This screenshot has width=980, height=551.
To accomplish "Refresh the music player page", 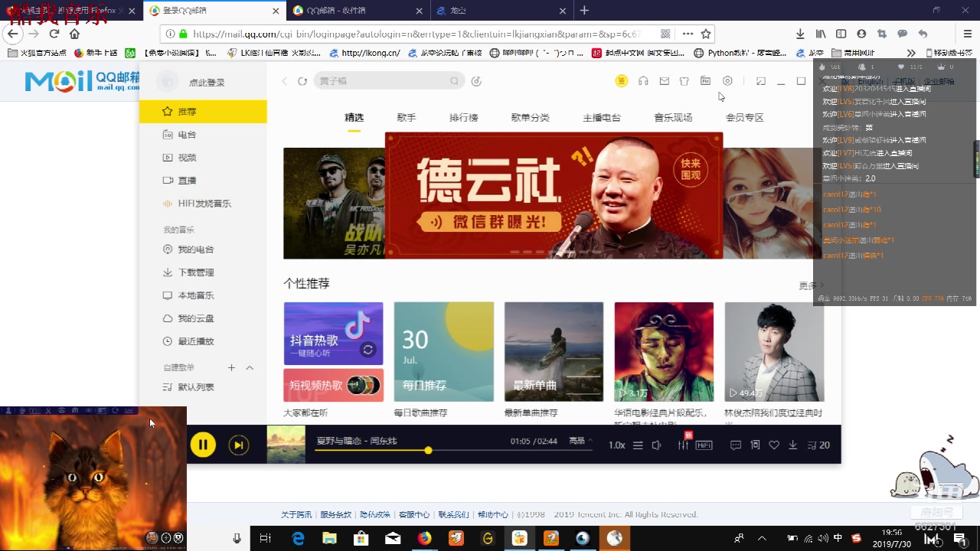I will point(302,81).
